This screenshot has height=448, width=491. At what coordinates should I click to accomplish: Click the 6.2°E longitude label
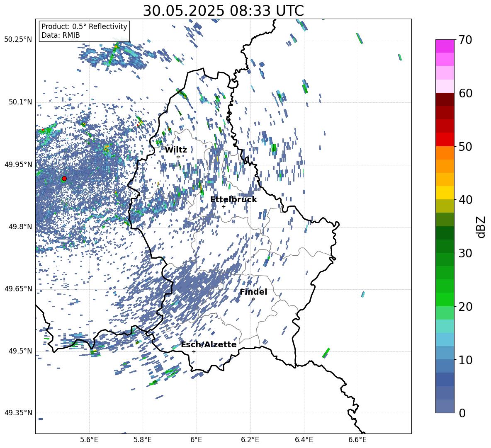tap(250, 440)
